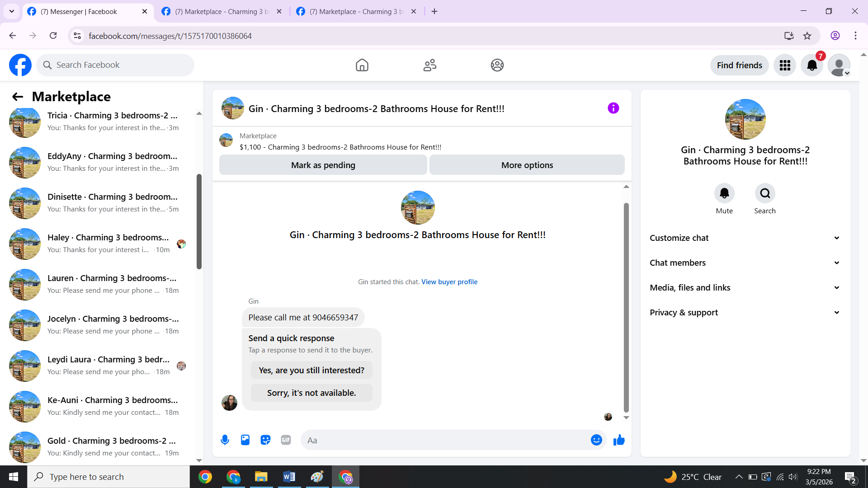
Task: Click the message text input field
Action: (x=445, y=440)
